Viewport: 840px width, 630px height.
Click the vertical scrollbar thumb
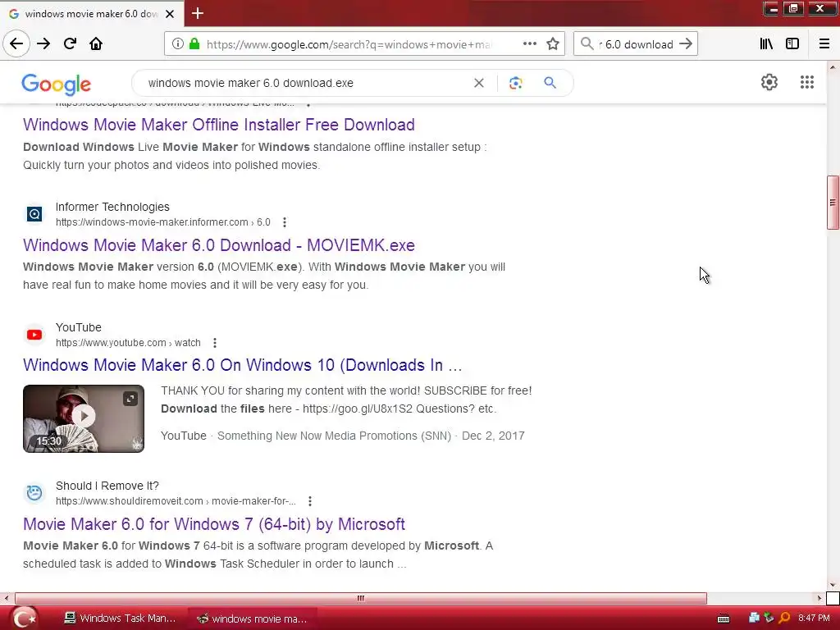(x=833, y=203)
